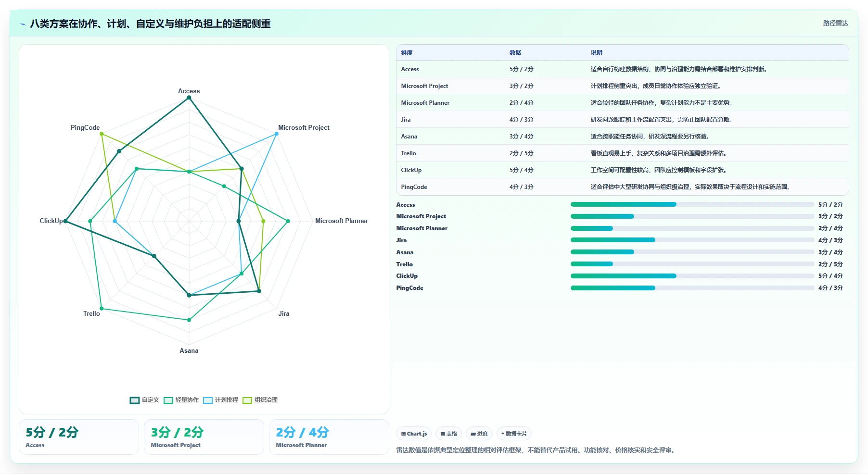Click the 雷达数值 disclaimer footnote text
The width and height of the screenshot is (868, 474).
pyautogui.click(x=536, y=450)
